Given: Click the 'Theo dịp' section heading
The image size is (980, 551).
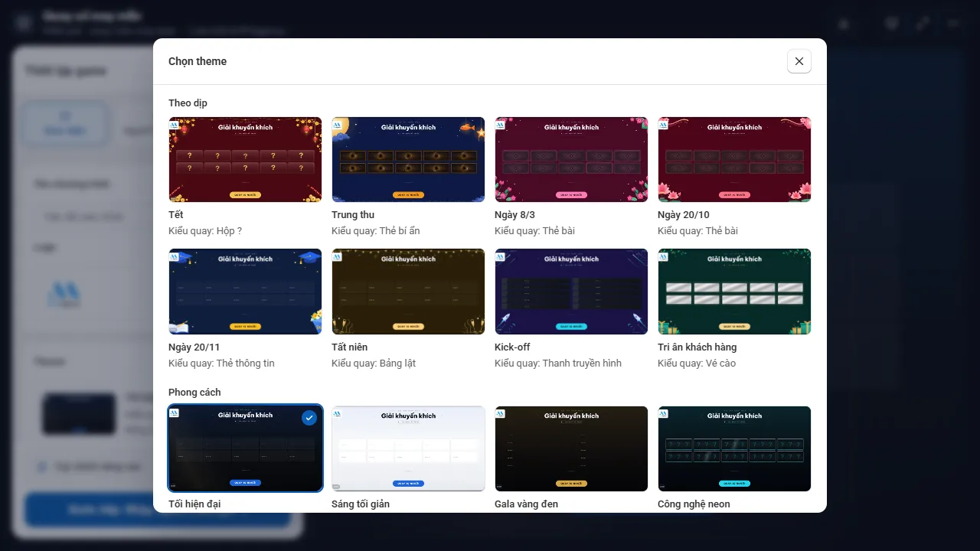Looking at the screenshot, I should click(x=188, y=103).
